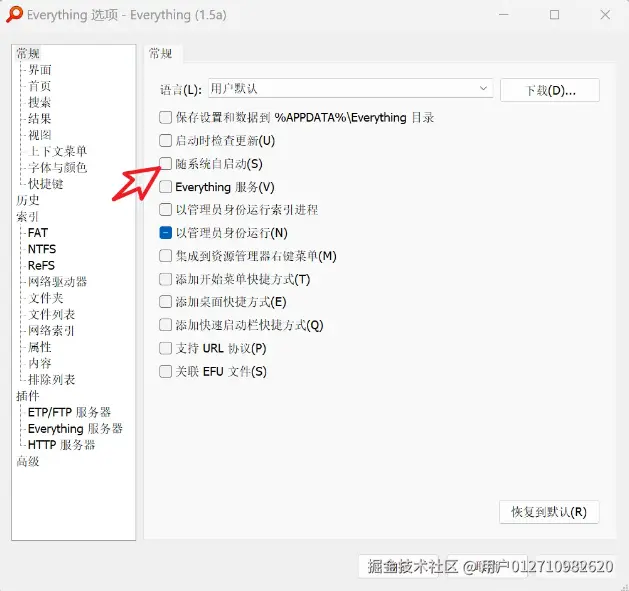
Task: Select 内容 tree item
Action: point(39,363)
